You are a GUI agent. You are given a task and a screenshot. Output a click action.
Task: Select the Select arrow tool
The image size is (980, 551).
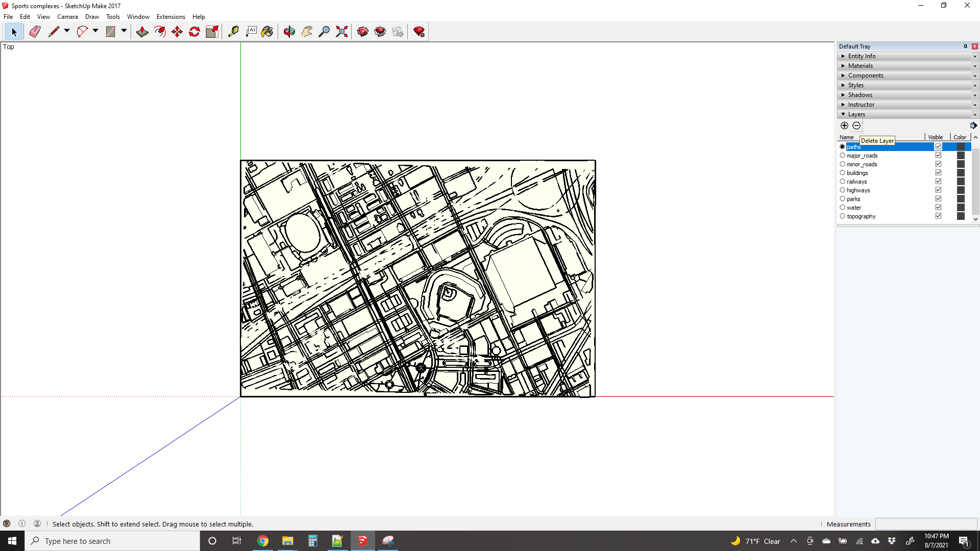click(14, 32)
